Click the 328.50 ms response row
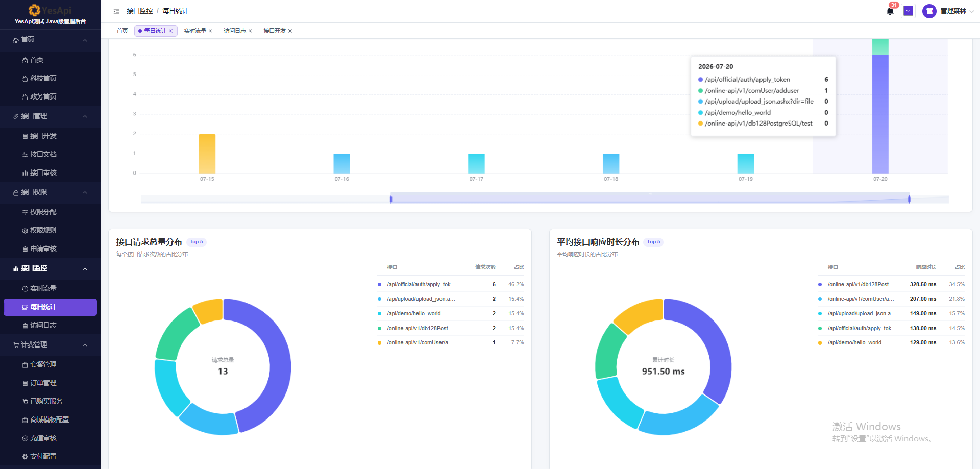 [x=891, y=285]
